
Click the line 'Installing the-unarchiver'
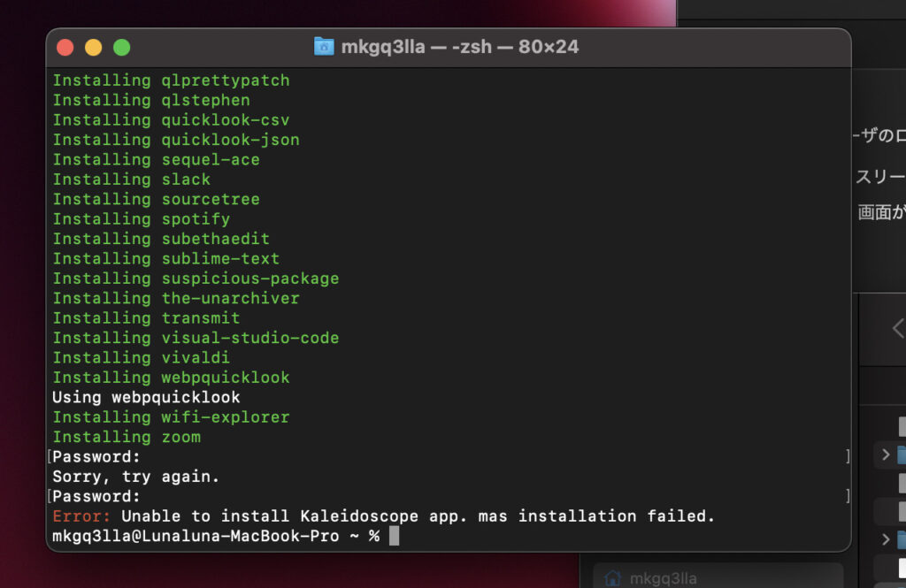point(176,298)
